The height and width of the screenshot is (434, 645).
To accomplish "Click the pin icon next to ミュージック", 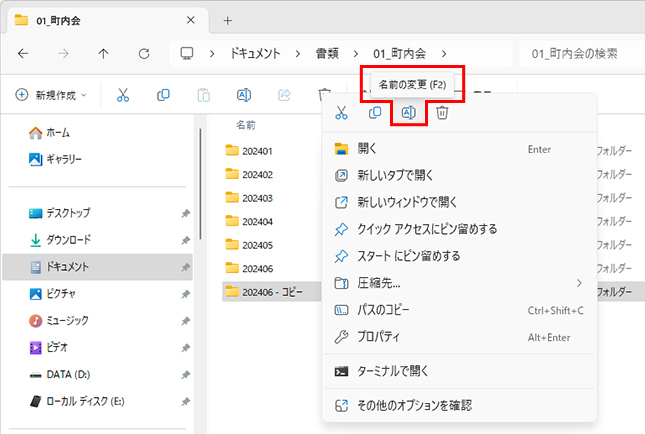I will coord(186,321).
